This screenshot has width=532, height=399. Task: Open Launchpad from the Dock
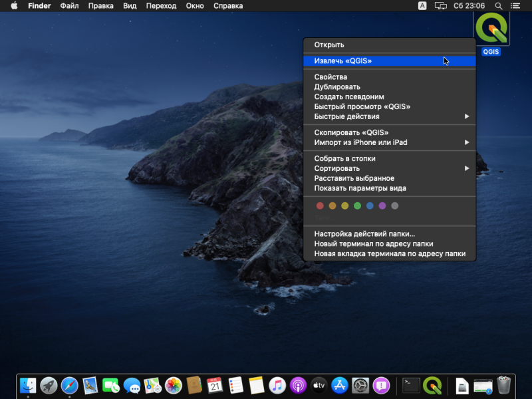(49, 386)
